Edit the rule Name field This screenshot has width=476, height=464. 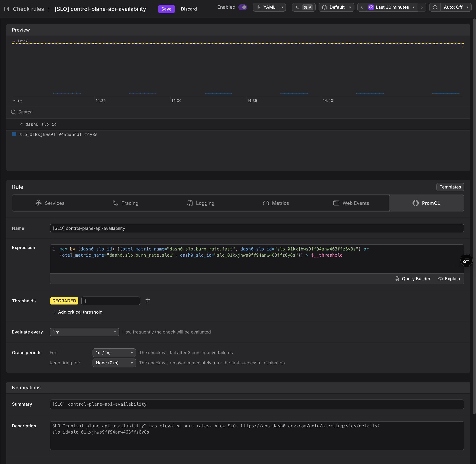(x=257, y=228)
